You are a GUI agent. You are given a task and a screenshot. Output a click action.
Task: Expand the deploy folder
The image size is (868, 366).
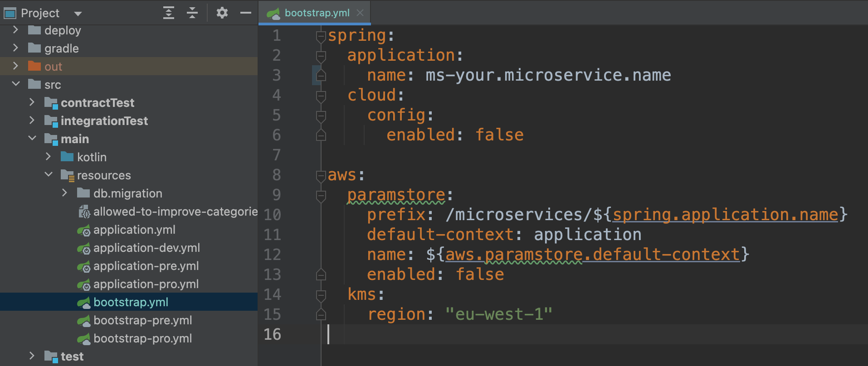pos(15,30)
